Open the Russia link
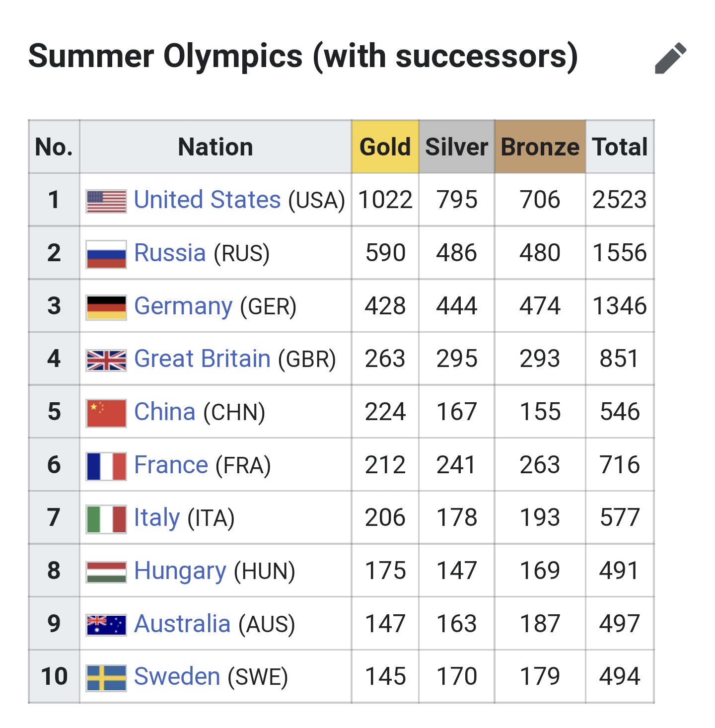715x728 pixels. (170, 253)
